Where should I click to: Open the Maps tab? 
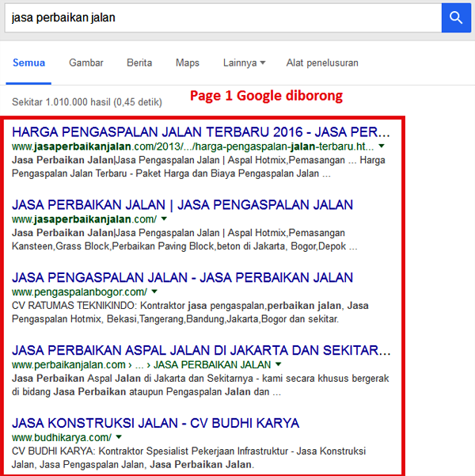[x=188, y=63]
